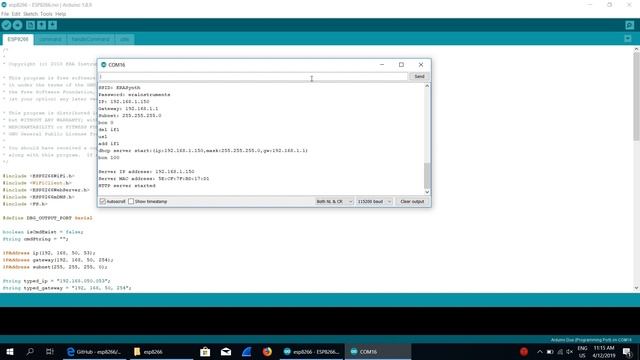
Task: Switch to the Edge GitHub esp8266 taskbar item
Action: pos(95,352)
